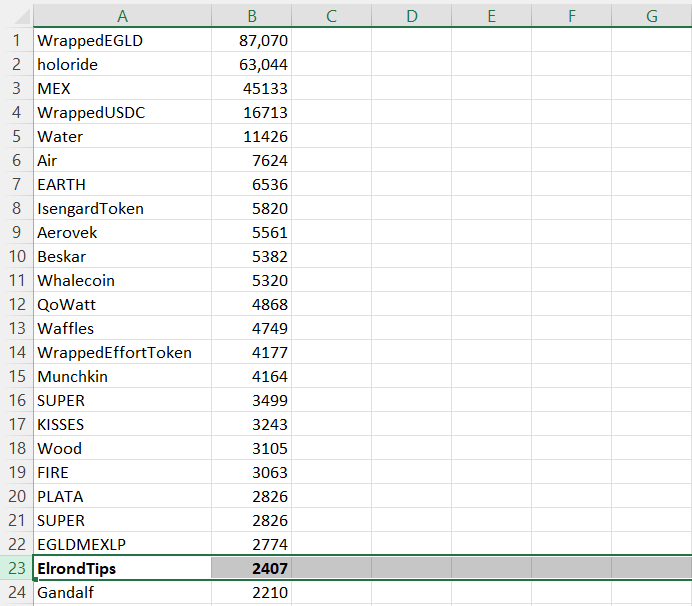Click bold value 2407 cell

[x=252, y=568]
